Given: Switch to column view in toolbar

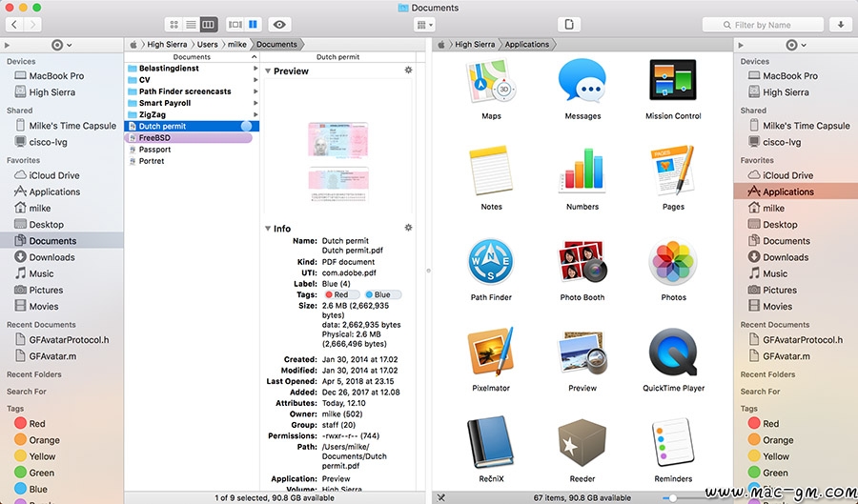Looking at the screenshot, I should [x=209, y=25].
